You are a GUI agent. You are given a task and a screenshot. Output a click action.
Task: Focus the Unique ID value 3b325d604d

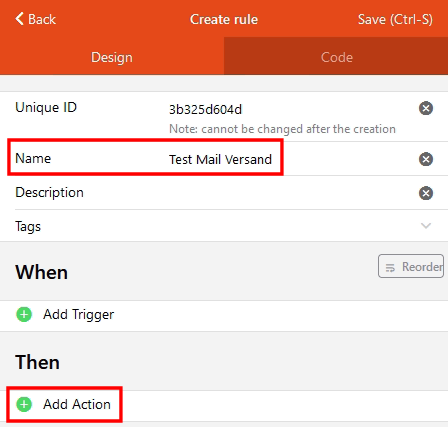205,109
